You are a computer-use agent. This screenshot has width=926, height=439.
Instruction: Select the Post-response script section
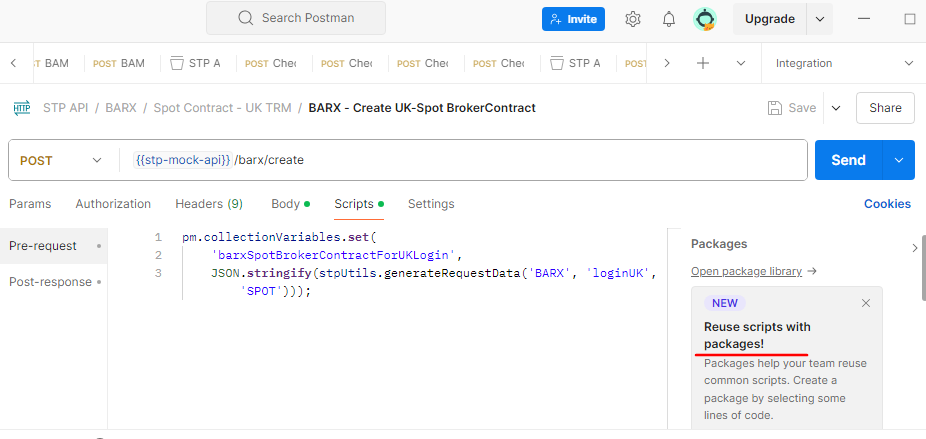click(x=49, y=282)
